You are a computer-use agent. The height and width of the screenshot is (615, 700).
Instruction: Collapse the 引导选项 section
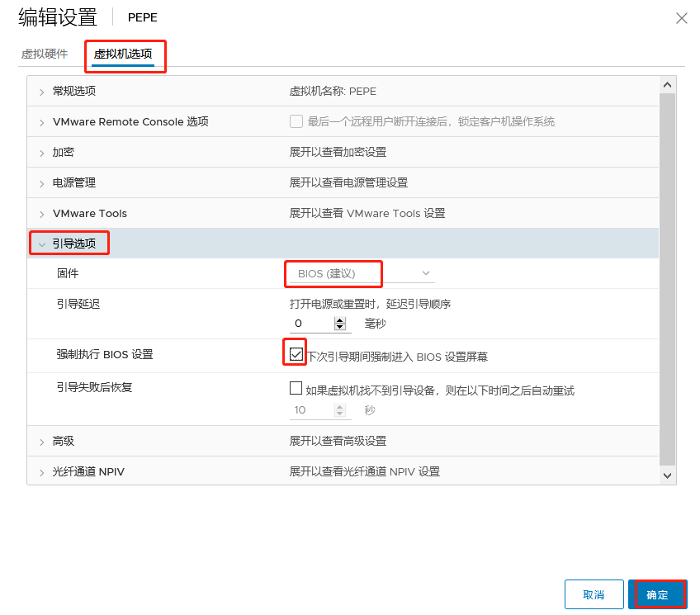coord(41,244)
